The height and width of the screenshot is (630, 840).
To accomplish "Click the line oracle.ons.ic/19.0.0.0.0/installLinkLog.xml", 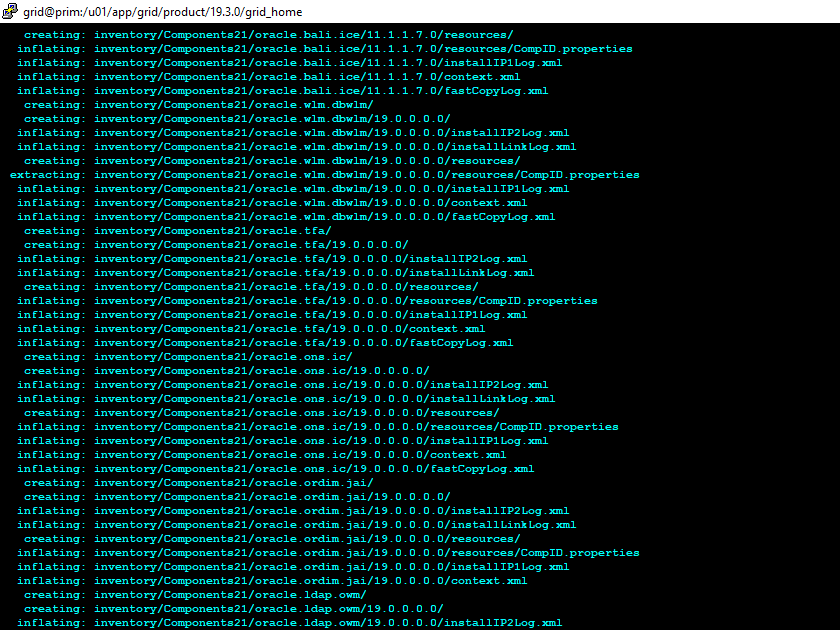I will (x=286, y=399).
